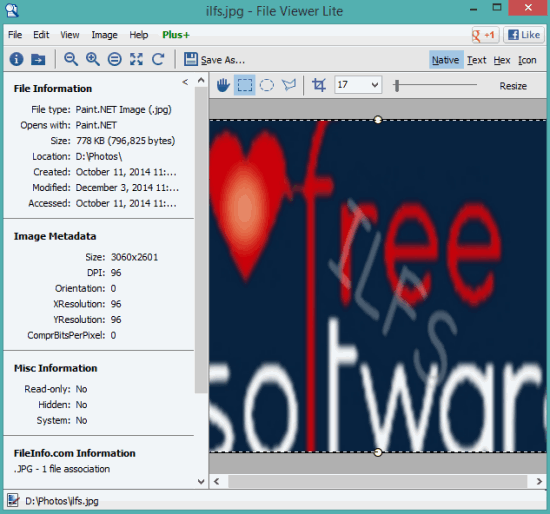550x514 pixels.
Task: Click the zoom slider handle
Action: click(397, 85)
